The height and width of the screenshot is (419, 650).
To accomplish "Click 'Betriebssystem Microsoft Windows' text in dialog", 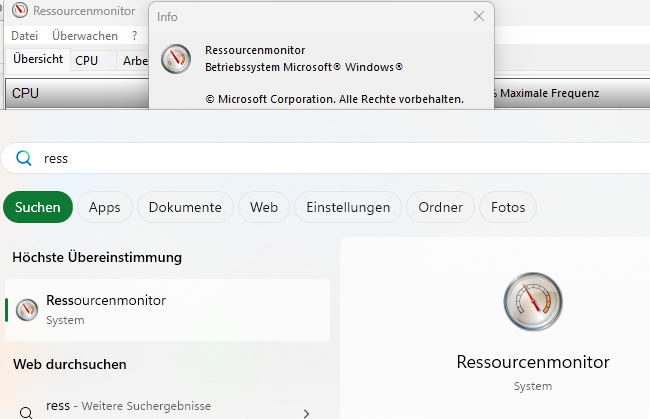I will 304,67.
